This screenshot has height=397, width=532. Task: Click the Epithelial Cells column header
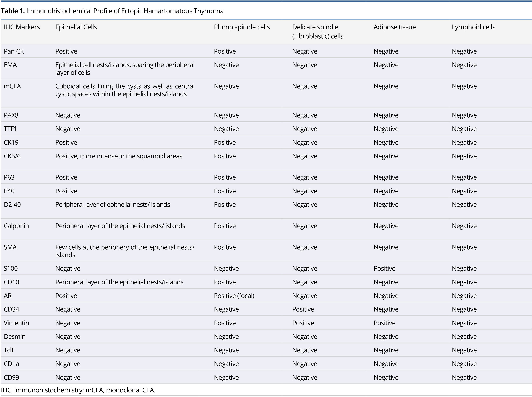76,27
